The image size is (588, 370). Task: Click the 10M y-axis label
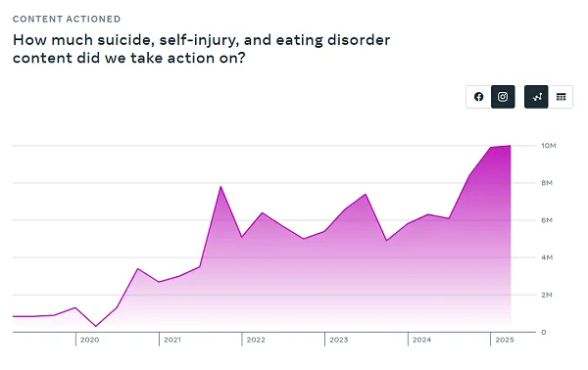pyautogui.click(x=549, y=145)
